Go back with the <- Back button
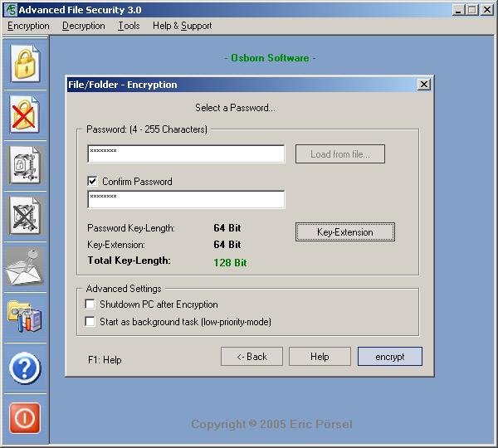Screen dimensions: 498x448 point(251,357)
